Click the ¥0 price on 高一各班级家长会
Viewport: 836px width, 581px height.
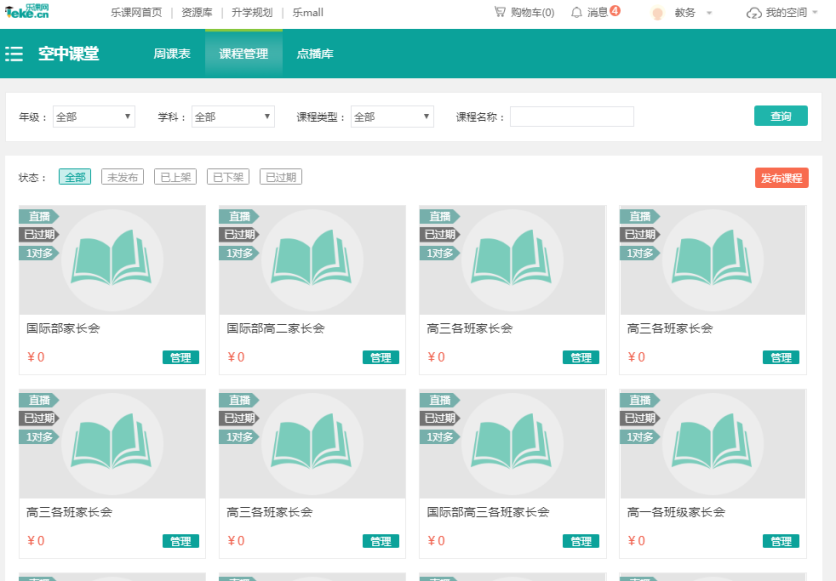coord(636,541)
